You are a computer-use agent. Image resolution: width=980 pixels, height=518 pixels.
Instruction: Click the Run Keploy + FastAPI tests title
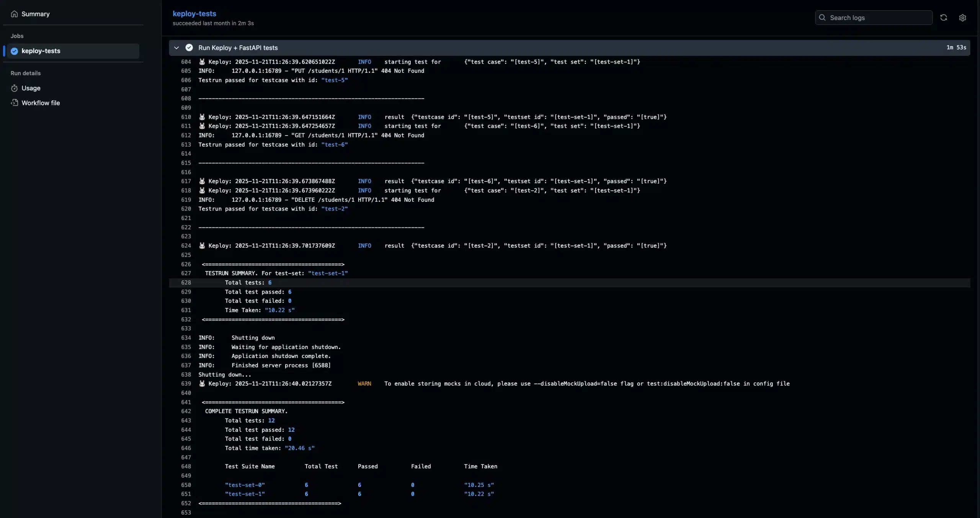click(238, 47)
